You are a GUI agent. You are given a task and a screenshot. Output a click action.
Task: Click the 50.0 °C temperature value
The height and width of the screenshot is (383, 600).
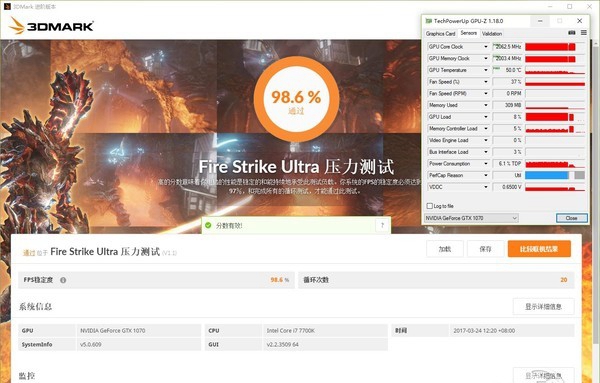click(507, 70)
